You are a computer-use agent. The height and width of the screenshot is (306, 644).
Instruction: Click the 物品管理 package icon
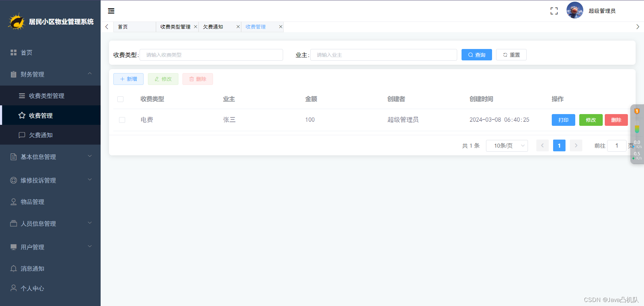tap(13, 202)
